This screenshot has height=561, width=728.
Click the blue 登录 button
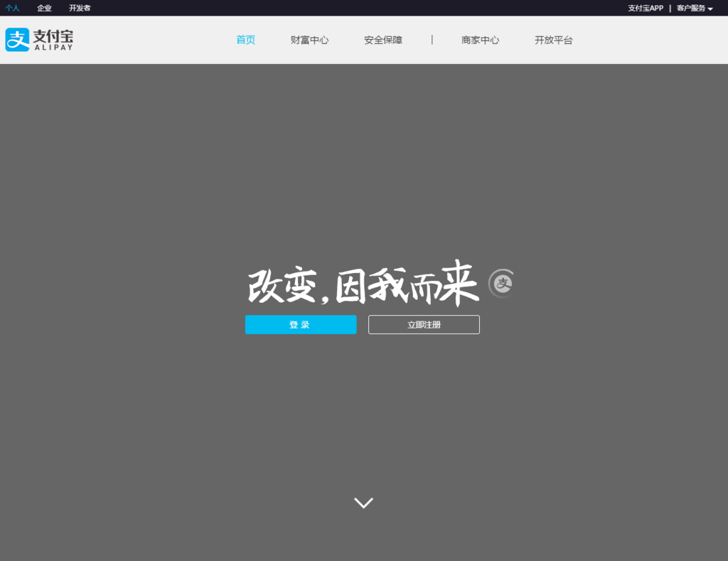[301, 325]
